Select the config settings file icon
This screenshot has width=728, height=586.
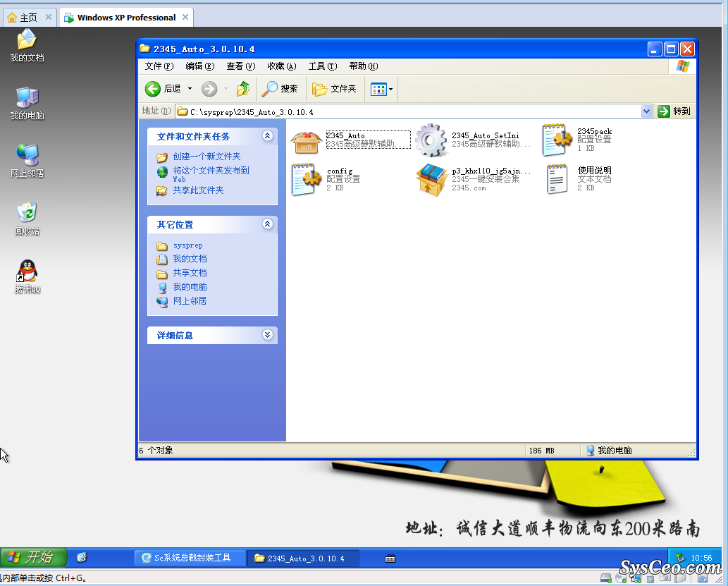[x=306, y=179]
